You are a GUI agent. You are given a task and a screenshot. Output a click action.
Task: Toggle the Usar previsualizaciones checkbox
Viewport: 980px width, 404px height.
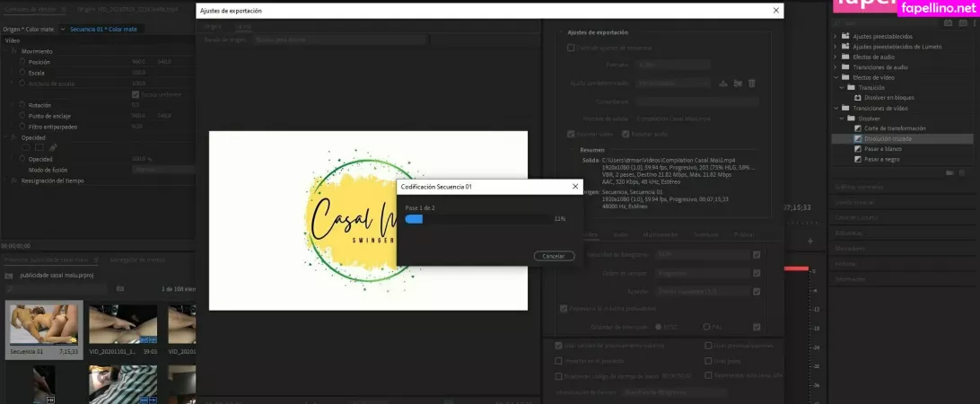click(x=708, y=346)
